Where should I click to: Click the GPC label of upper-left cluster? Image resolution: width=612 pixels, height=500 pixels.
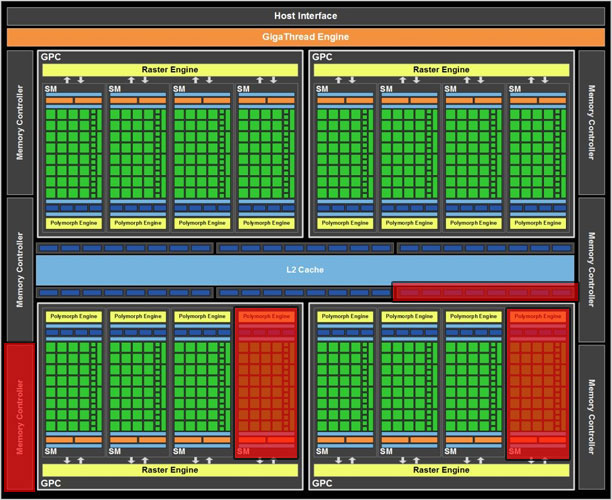(51, 57)
